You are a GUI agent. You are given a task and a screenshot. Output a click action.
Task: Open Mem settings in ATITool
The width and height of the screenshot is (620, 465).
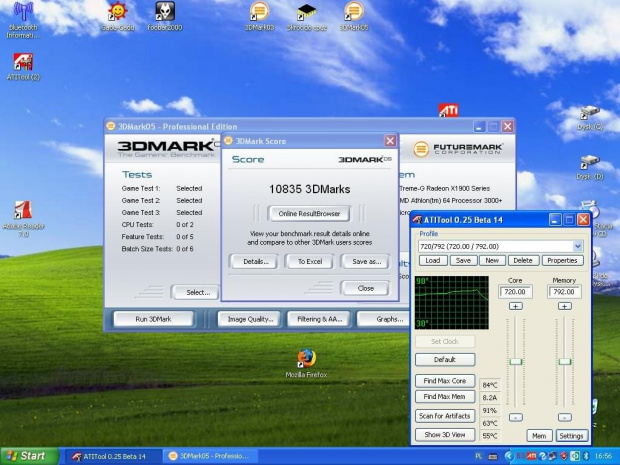(x=539, y=436)
